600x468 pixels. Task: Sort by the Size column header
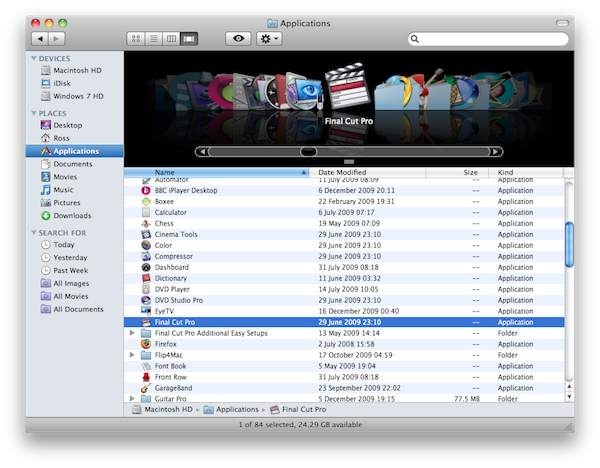pyautogui.click(x=457, y=173)
